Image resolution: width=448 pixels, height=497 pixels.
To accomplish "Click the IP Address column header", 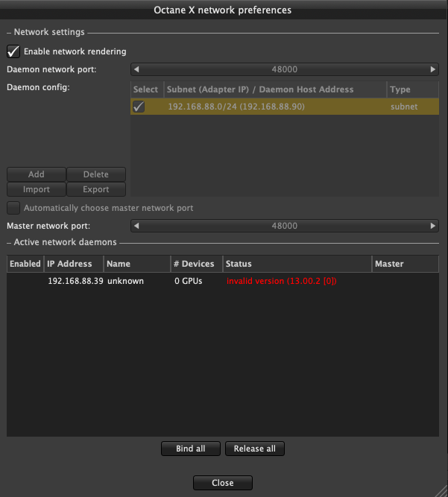I will coord(74,264).
